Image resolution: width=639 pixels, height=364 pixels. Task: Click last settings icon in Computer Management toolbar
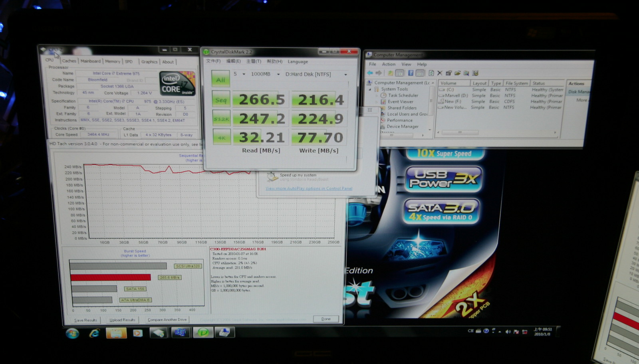tap(475, 73)
